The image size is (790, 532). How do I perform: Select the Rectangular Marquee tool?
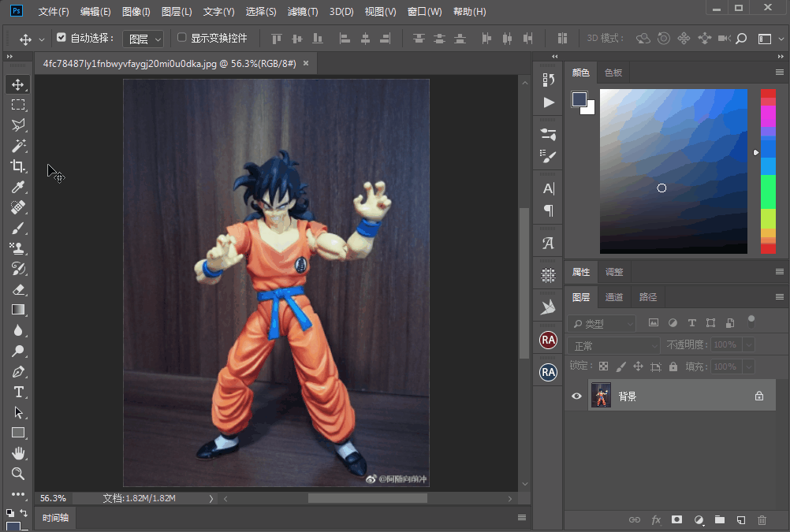[18, 105]
